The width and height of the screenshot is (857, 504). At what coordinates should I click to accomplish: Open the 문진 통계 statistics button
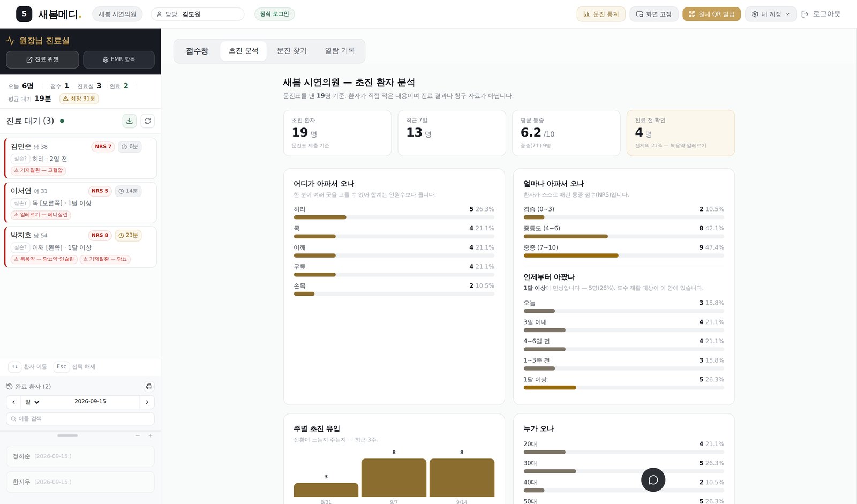click(601, 14)
